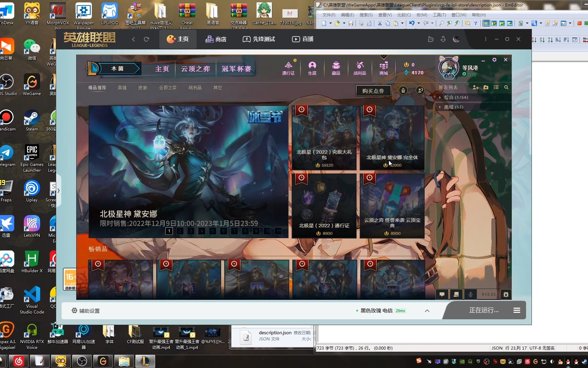Expand the WeGame left side panel arrow
The image size is (588, 368).
[x=59, y=190]
